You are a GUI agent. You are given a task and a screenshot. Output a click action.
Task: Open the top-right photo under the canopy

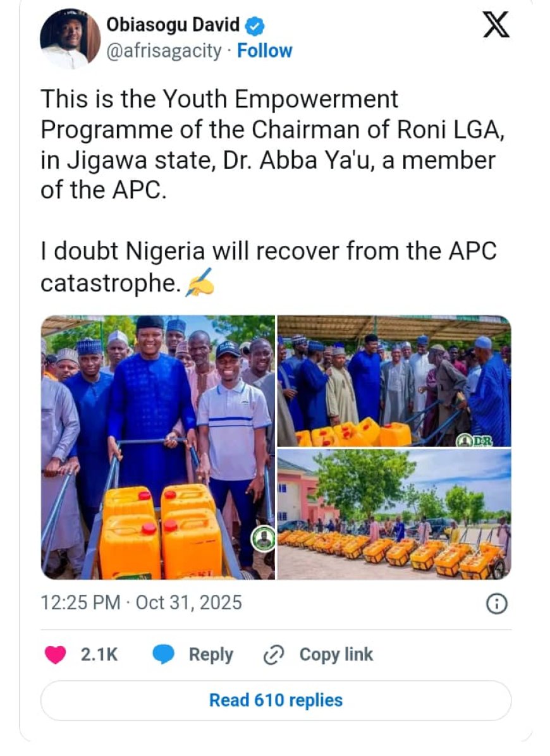(x=394, y=381)
